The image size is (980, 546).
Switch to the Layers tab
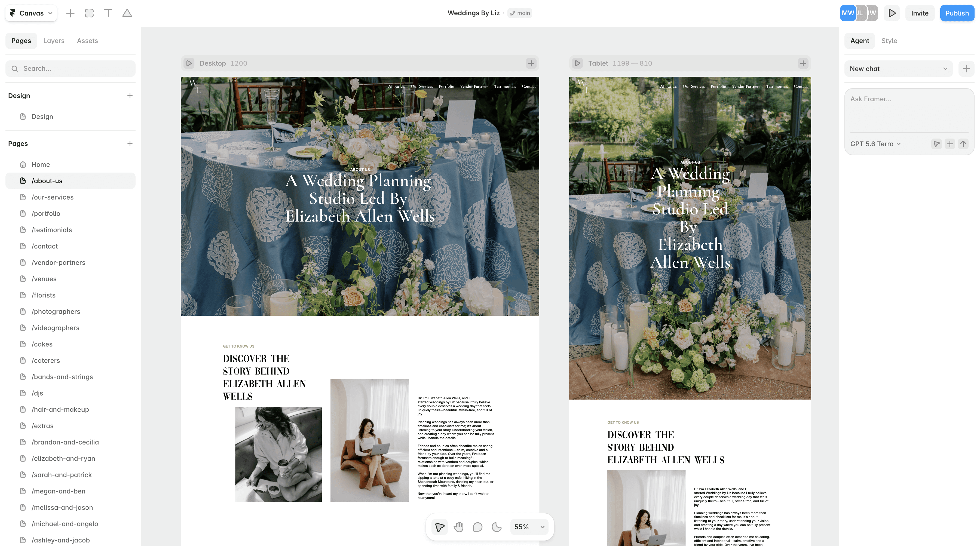click(x=54, y=41)
